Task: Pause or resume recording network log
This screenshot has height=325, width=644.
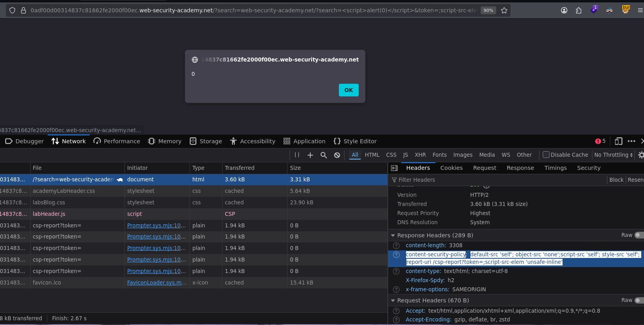Action: click(297, 155)
